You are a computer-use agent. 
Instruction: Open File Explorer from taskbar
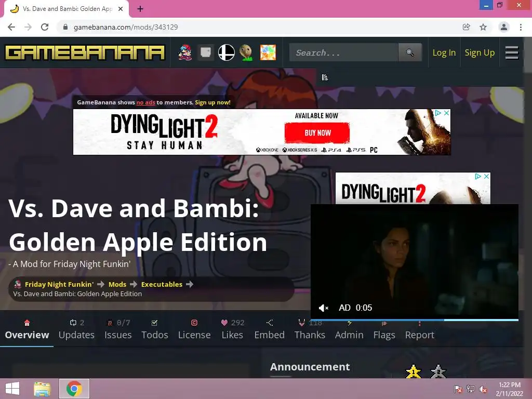tap(42, 389)
